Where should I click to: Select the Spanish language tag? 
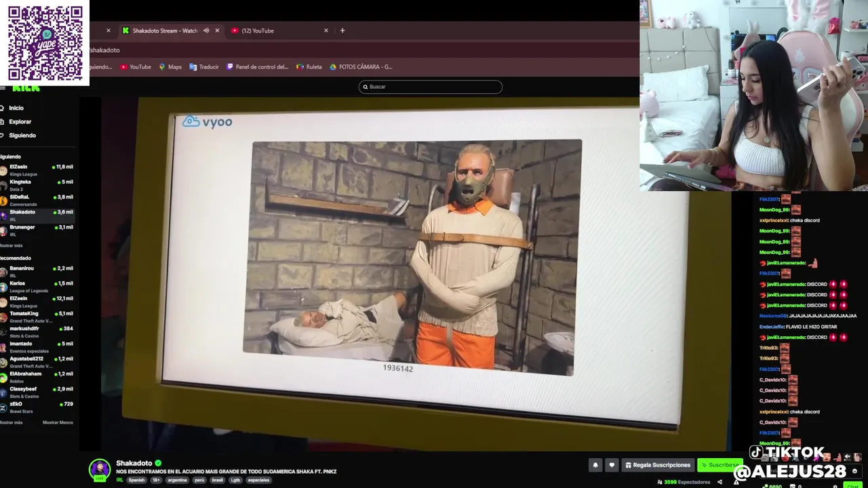136,480
